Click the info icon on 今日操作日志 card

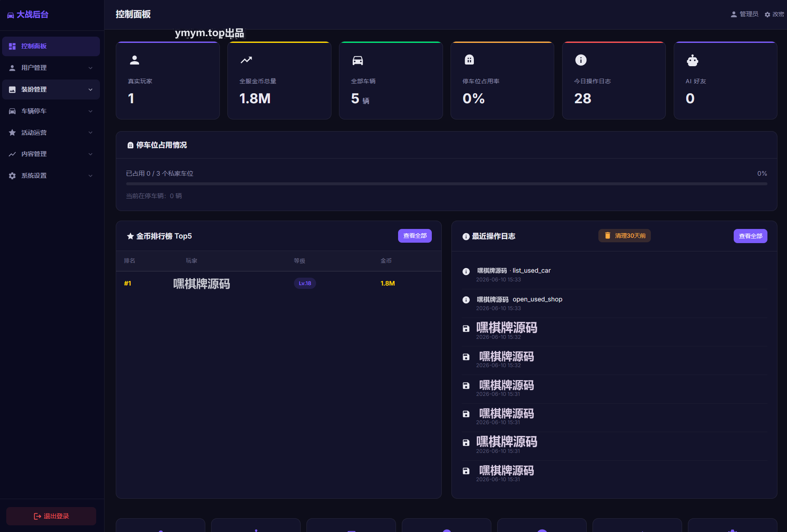click(581, 60)
